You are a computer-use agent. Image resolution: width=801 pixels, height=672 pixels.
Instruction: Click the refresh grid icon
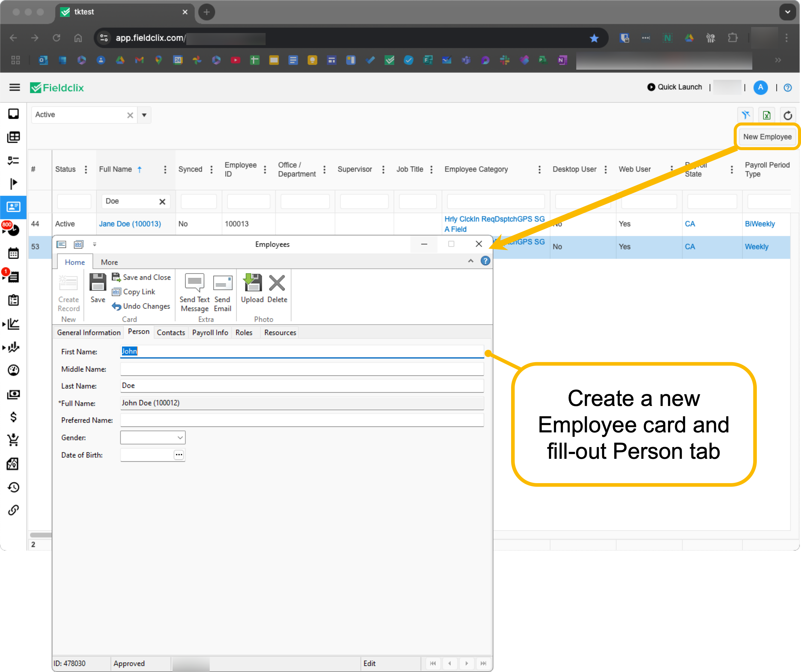pos(787,115)
